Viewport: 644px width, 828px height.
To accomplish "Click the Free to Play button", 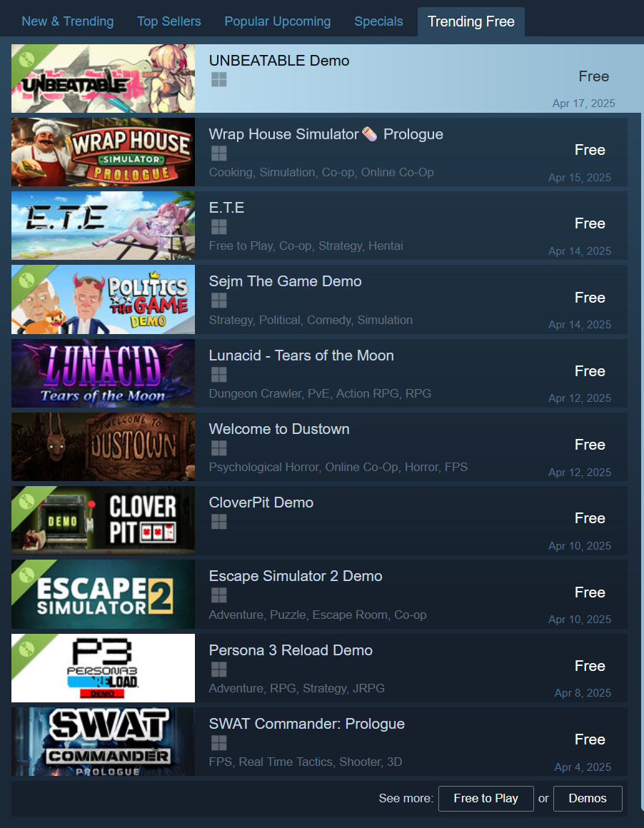I will point(486,799).
